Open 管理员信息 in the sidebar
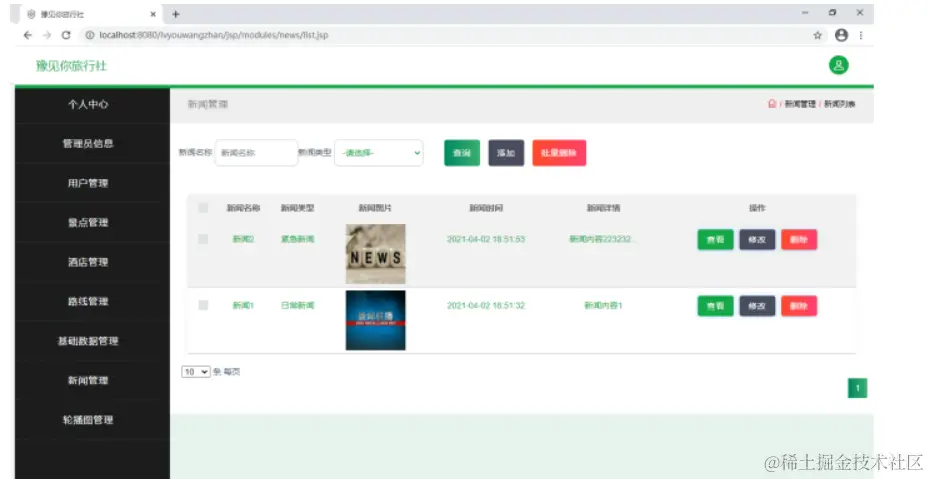Viewport: 930px width, 479px height. coord(88,143)
